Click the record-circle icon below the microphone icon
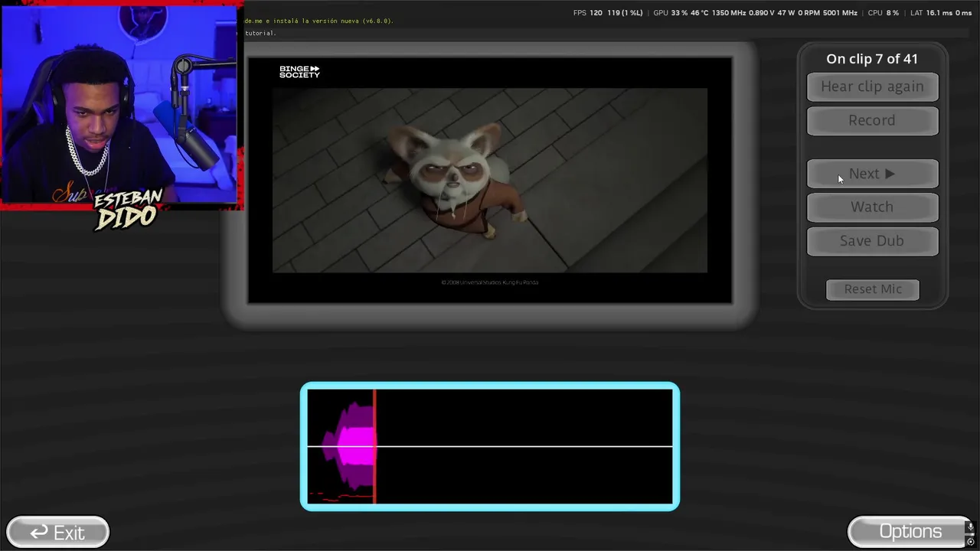 971,542
